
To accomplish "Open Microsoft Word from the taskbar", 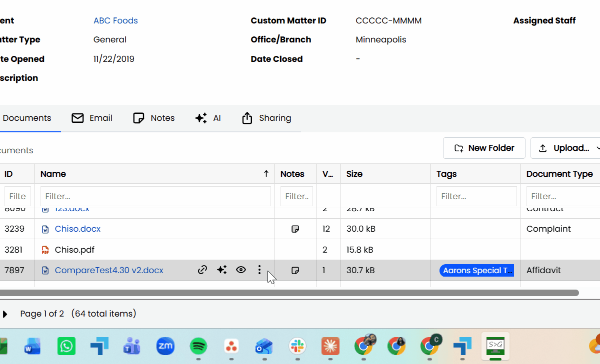I will coord(32,346).
